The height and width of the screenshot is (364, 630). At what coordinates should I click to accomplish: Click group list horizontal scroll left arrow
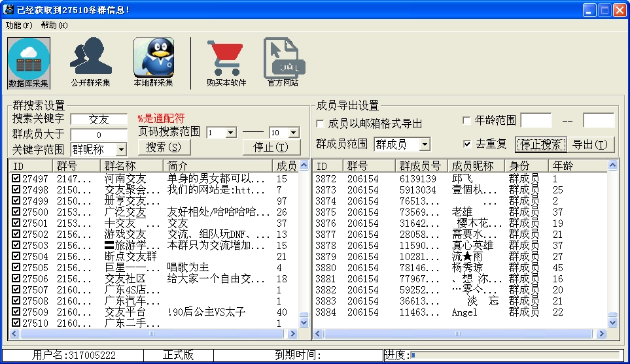coord(14,333)
